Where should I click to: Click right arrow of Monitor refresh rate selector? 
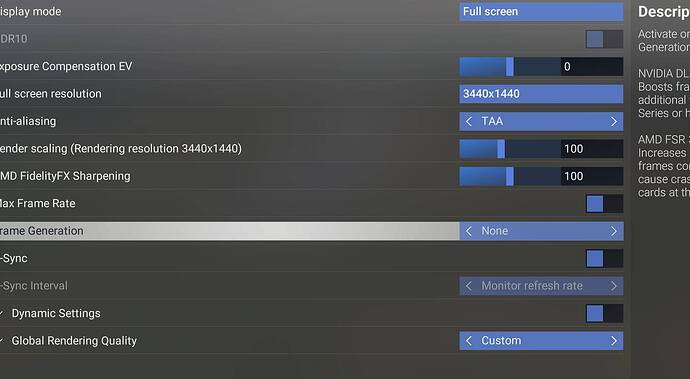(x=614, y=286)
